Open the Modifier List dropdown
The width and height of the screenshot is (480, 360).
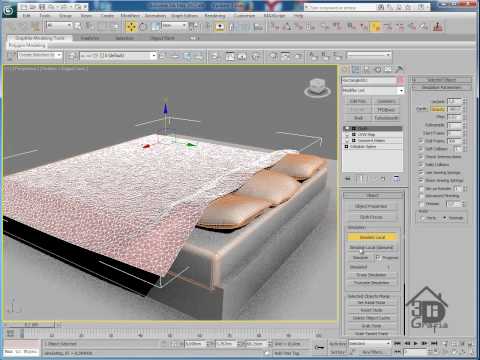click(x=373, y=90)
